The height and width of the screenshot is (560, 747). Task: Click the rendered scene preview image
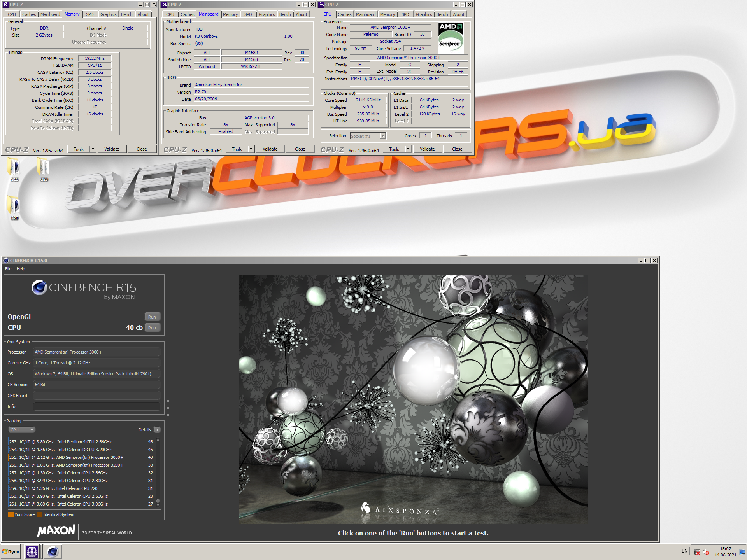click(413, 399)
